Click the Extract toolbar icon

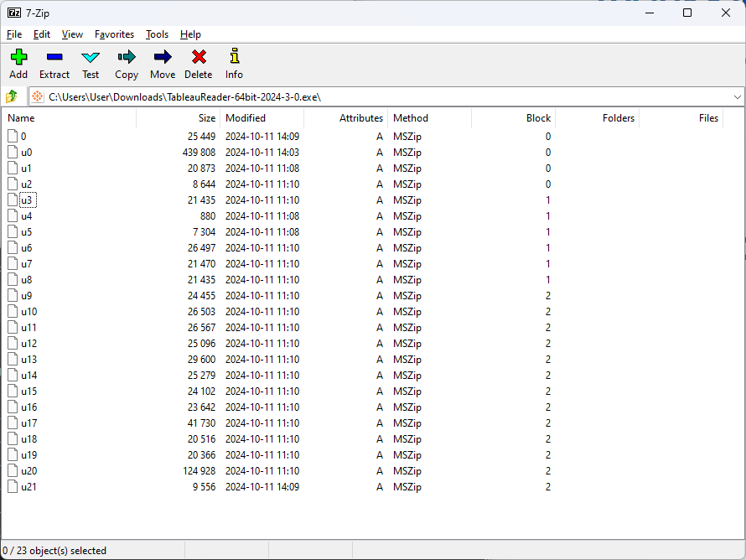54,58
